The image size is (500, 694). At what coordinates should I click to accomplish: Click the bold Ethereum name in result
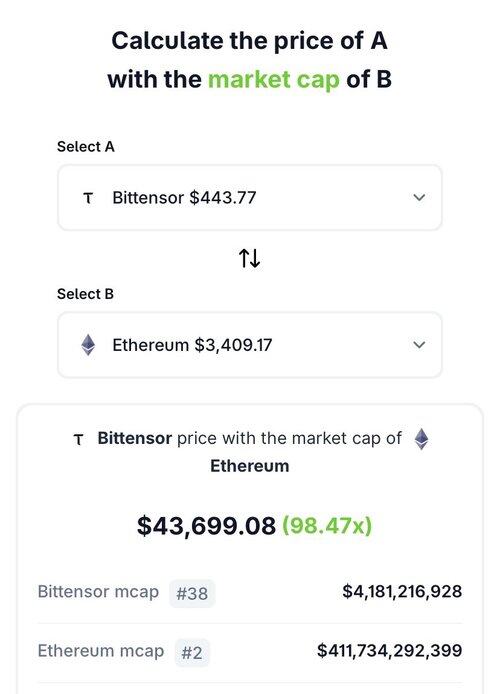pyautogui.click(x=250, y=466)
